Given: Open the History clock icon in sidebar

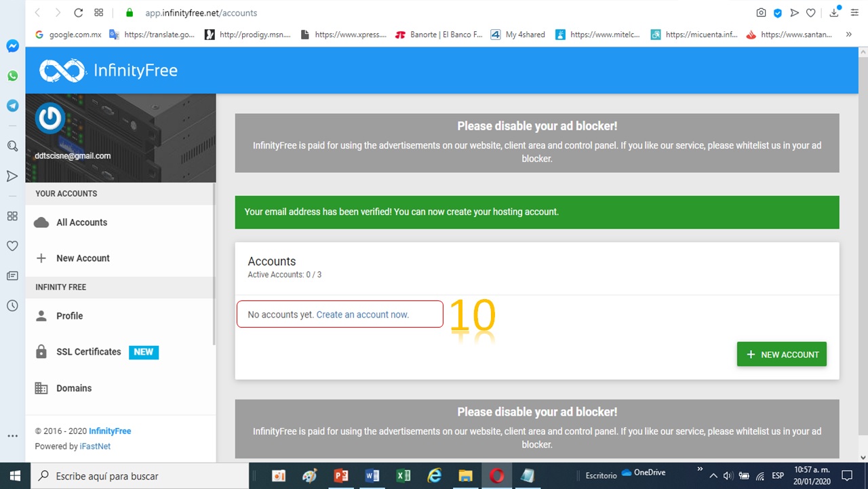Looking at the screenshot, I should (x=12, y=306).
